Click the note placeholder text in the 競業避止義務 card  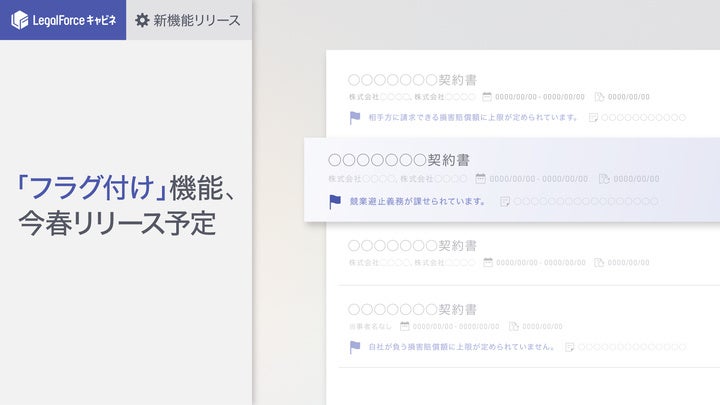[586, 202]
